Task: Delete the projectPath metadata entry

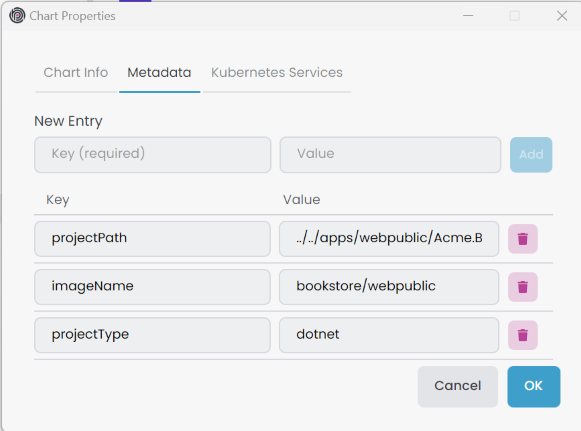Action: [x=522, y=239]
